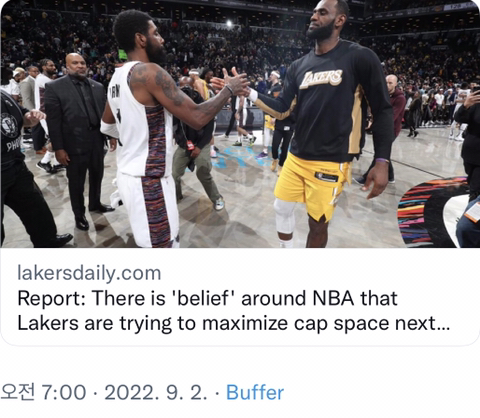Click the 2022. 9. 2. date
This screenshot has width=480, height=418.
[156, 393]
